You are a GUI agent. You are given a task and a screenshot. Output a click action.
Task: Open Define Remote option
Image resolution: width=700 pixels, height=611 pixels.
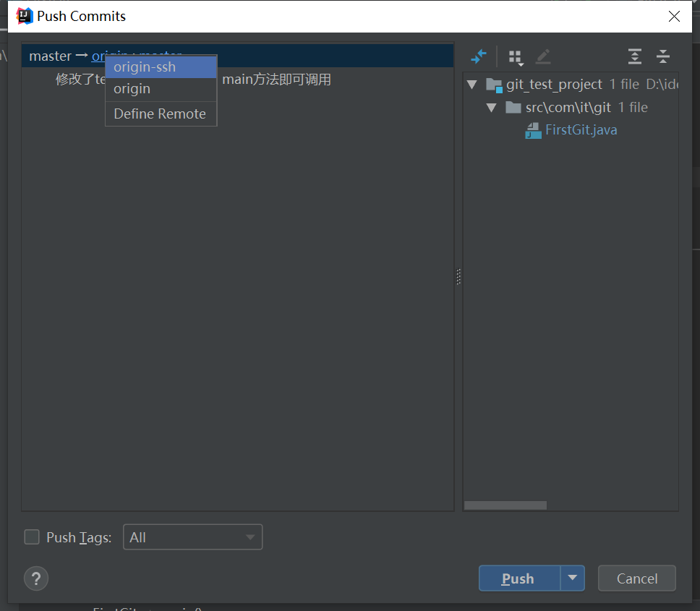[161, 114]
